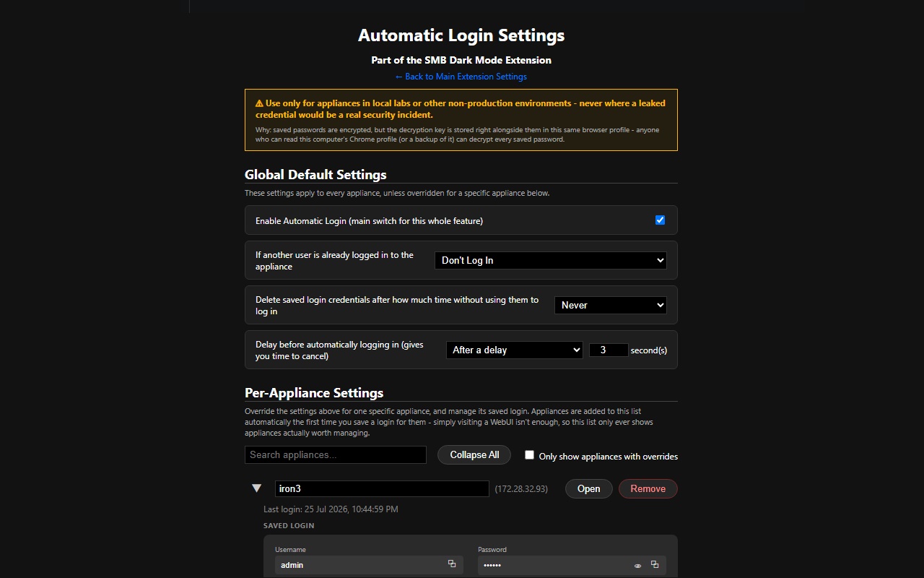
Task: Click the iron3 appliance name field
Action: tap(382, 488)
